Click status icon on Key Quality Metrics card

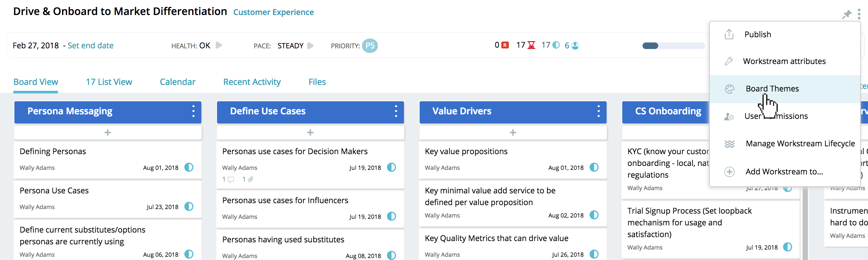594,254
